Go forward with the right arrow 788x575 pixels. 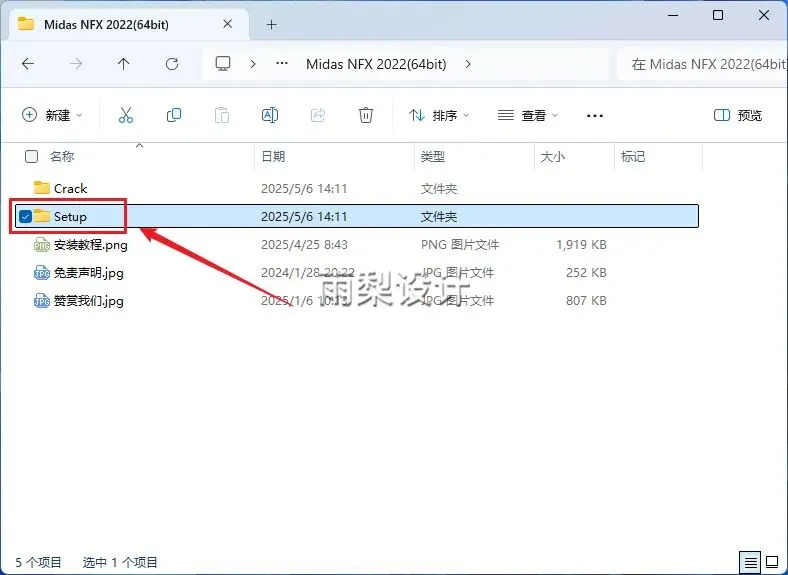tap(76, 64)
